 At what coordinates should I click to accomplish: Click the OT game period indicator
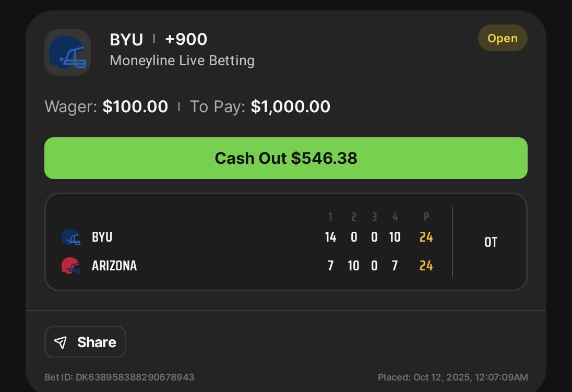tap(491, 242)
